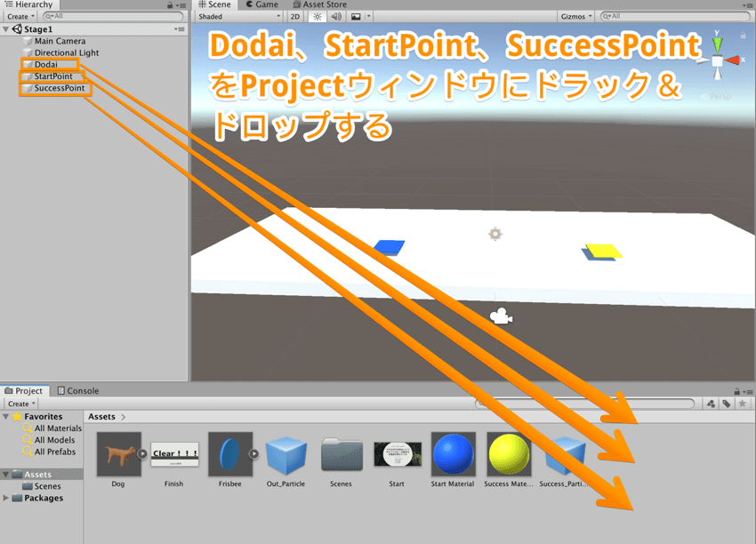Select Start Material blue sphere

pos(454,454)
